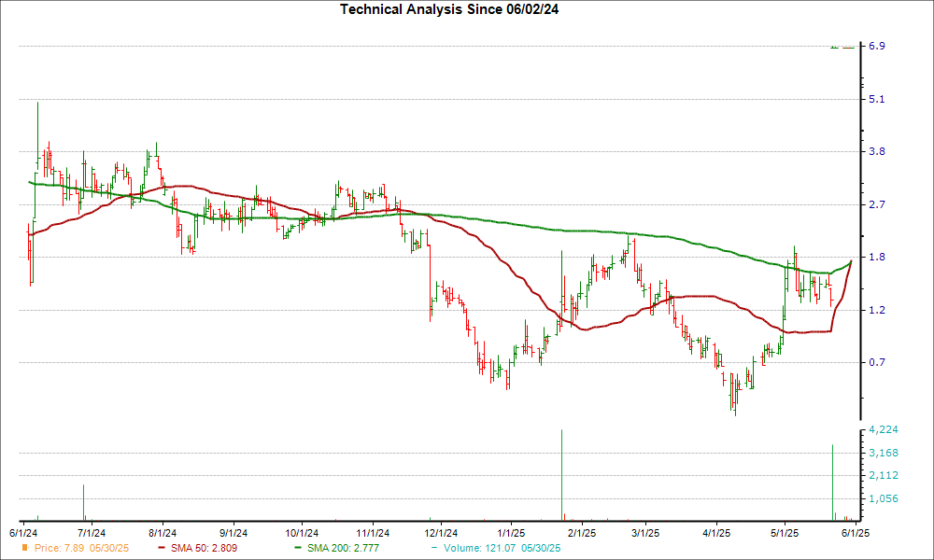Screen dimensions: 934x560
Task: Click the 5/1/25 date axis label
Action: click(x=785, y=533)
